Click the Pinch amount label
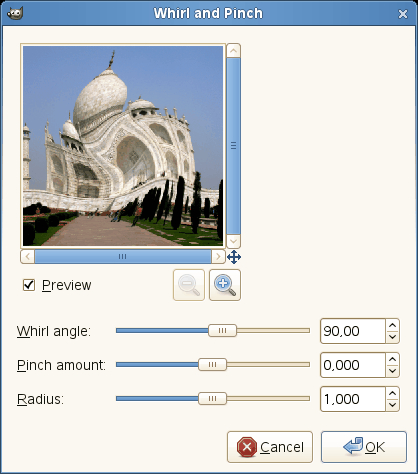 [61, 365]
